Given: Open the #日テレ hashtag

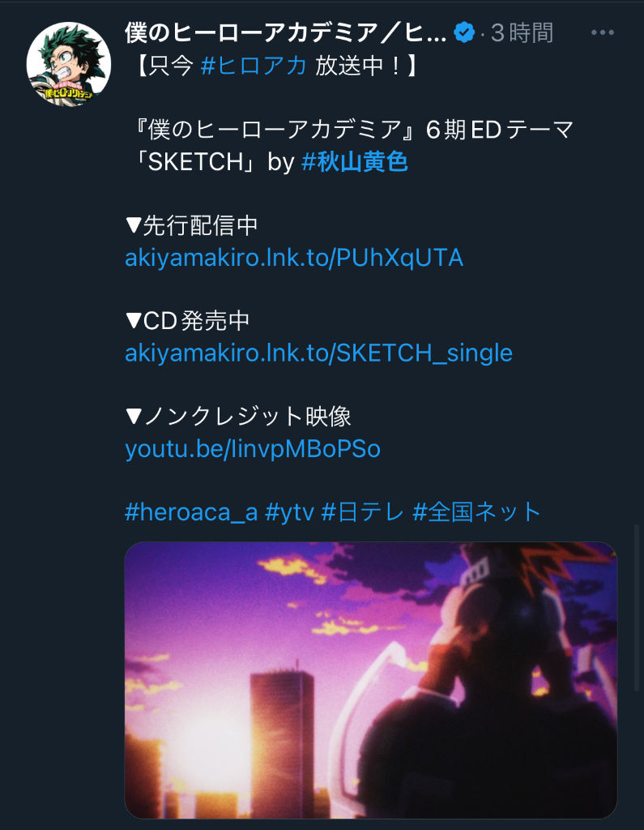Looking at the screenshot, I should (363, 512).
